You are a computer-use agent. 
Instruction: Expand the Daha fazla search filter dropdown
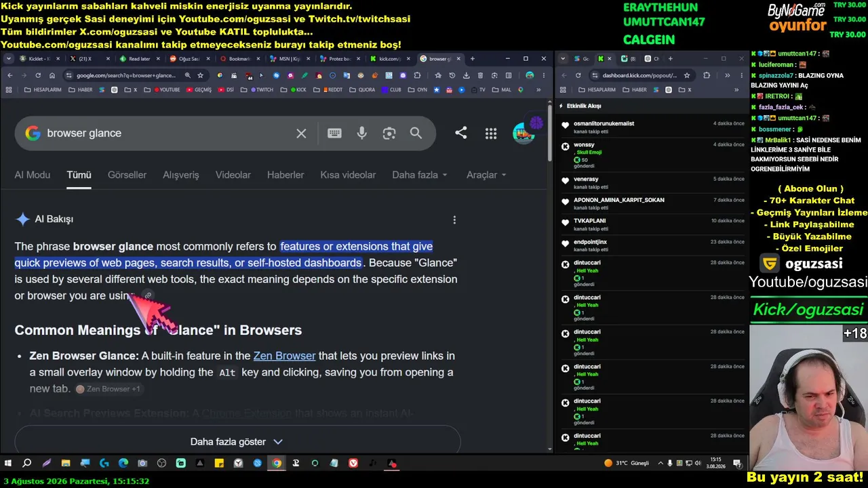[x=420, y=175]
